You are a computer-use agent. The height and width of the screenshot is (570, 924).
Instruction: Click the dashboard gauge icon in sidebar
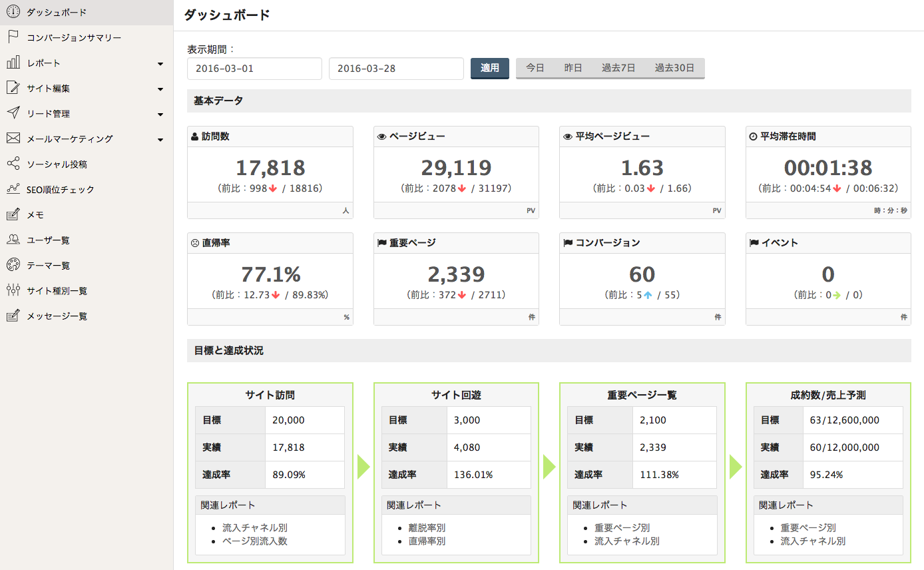(13, 12)
